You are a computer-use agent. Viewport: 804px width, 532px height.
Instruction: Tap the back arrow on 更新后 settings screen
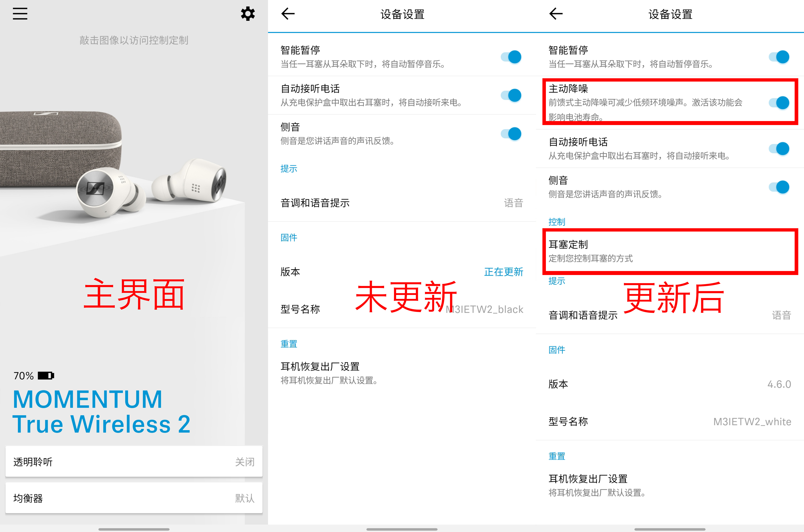556,14
